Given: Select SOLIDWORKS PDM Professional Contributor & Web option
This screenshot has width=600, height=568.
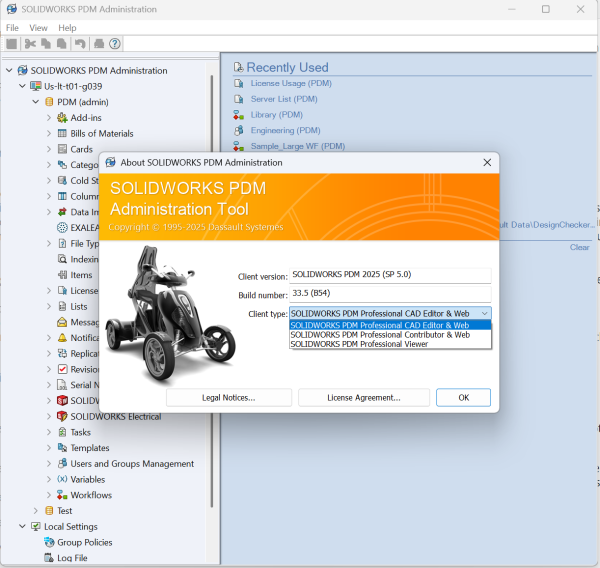Looking at the screenshot, I should click(x=390, y=335).
